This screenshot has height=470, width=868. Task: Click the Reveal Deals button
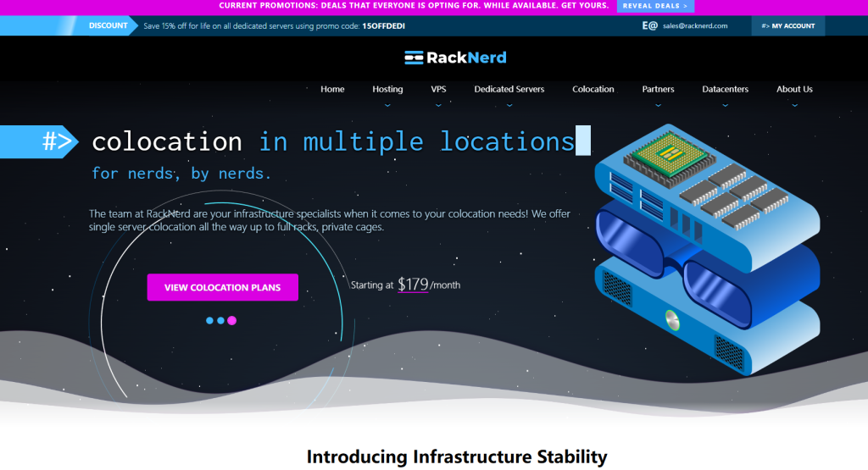[x=655, y=6]
